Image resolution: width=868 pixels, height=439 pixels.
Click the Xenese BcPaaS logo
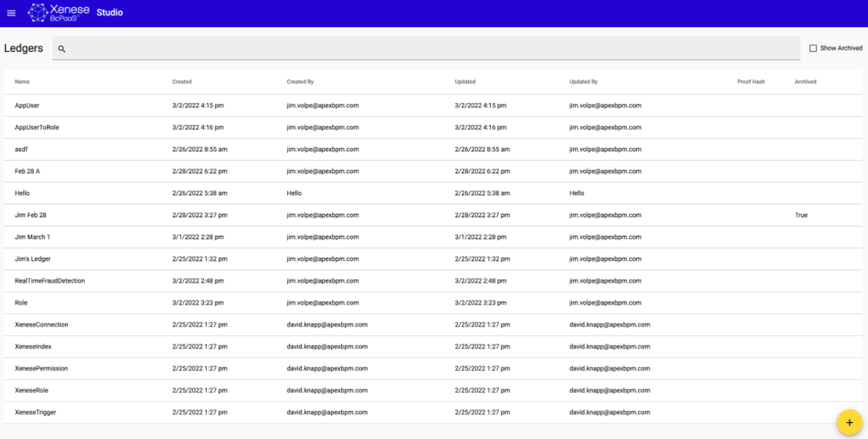(58, 12)
